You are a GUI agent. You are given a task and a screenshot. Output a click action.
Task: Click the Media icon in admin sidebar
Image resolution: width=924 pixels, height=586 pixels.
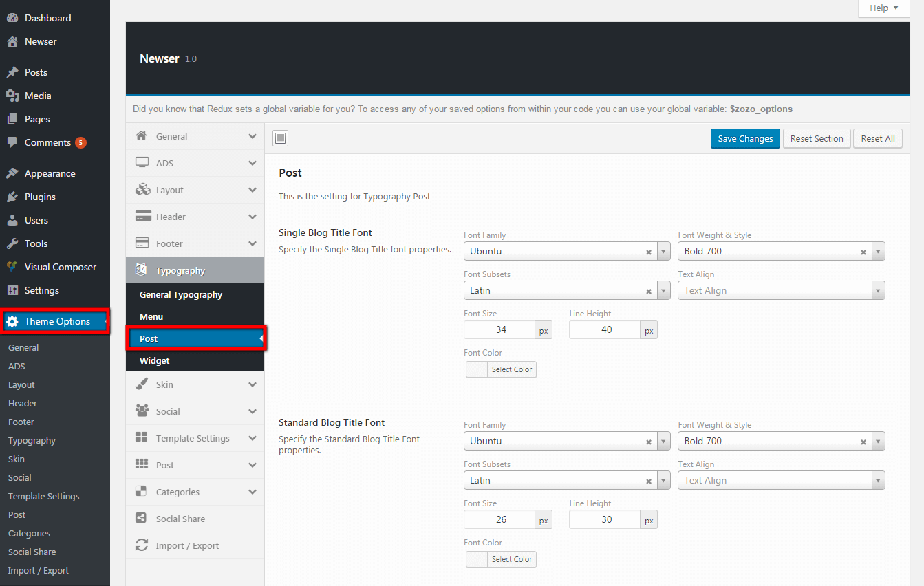[12, 96]
